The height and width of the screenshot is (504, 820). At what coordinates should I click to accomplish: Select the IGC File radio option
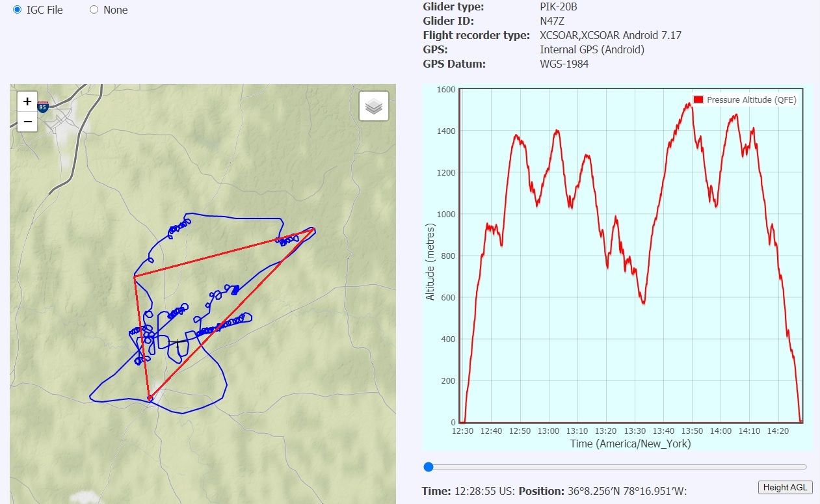tap(17, 10)
